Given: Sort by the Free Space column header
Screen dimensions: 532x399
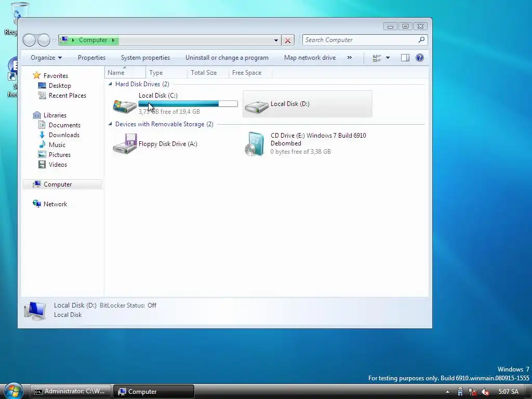Looking at the screenshot, I should pyautogui.click(x=250, y=73).
